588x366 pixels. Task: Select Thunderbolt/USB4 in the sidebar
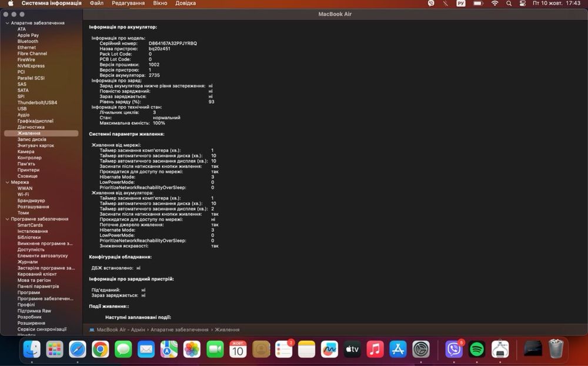tap(37, 102)
